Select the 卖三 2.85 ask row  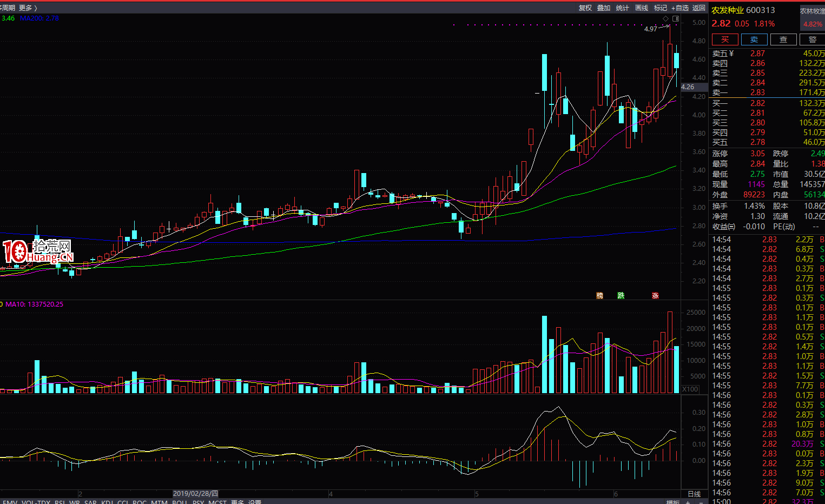click(x=768, y=73)
